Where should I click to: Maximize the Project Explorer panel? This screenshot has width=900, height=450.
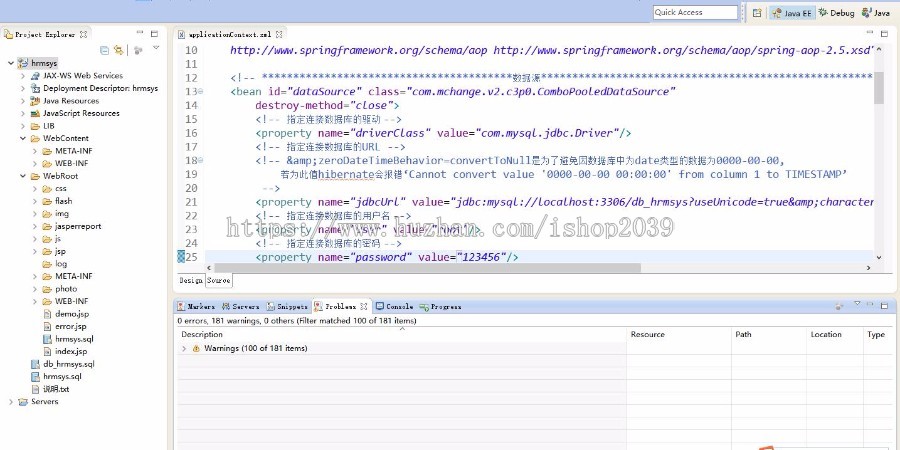tap(154, 34)
